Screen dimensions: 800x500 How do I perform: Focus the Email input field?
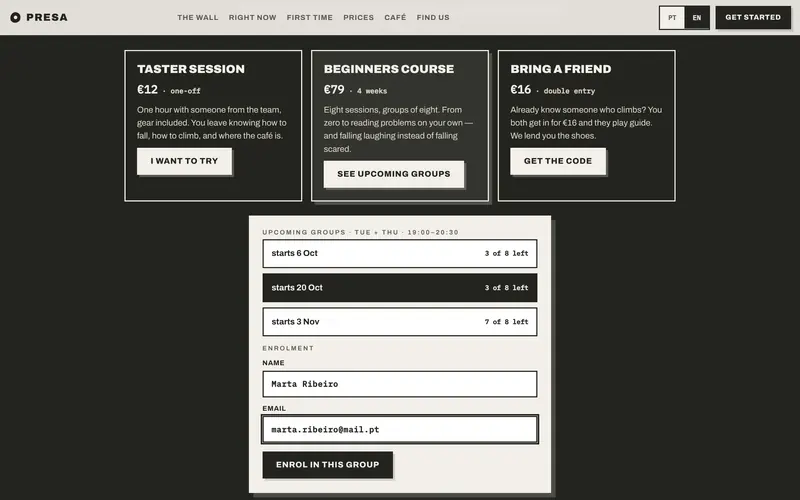pyautogui.click(x=400, y=430)
